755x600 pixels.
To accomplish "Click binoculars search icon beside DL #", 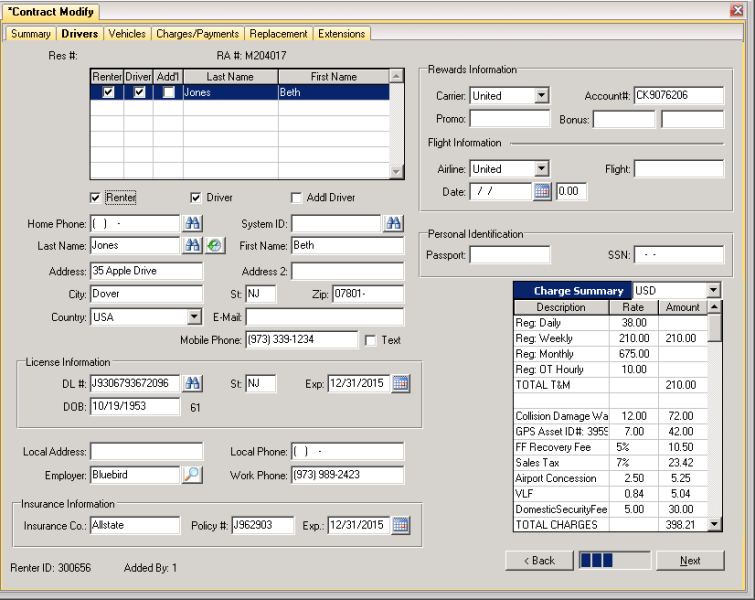I will pyautogui.click(x=193, y=384).
